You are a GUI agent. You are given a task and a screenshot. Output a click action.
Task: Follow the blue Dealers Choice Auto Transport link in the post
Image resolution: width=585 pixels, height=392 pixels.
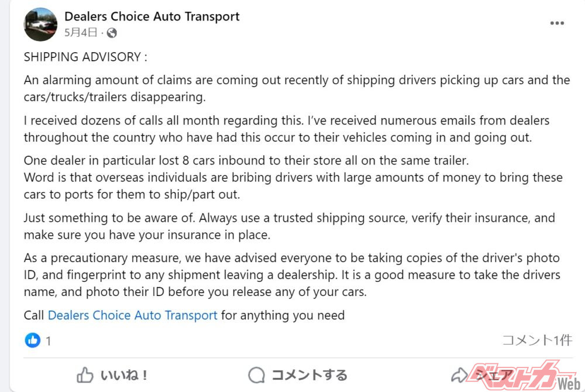tap(132, 315)
